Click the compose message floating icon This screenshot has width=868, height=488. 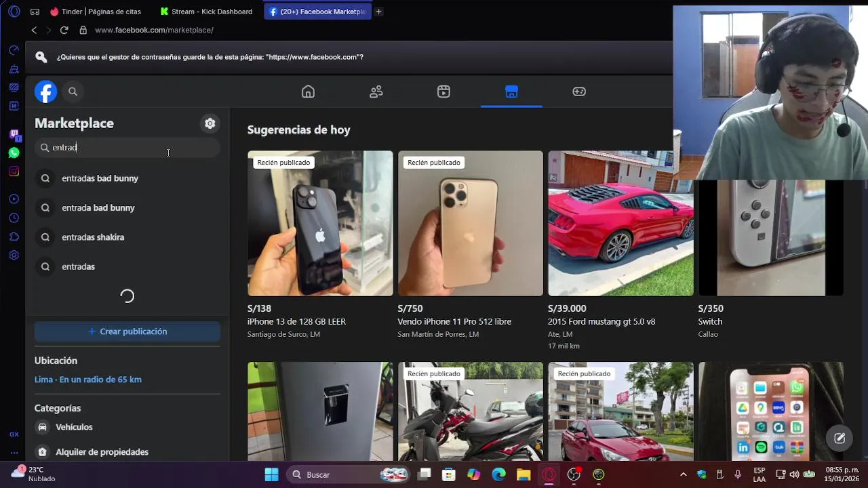tap(840, 438)
